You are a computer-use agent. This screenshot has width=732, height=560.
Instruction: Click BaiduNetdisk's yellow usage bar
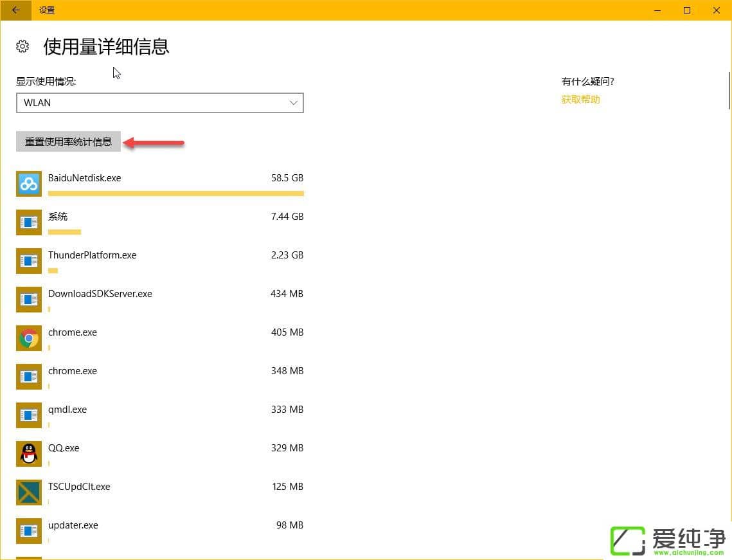pyautogui.click(x=175, y=193)
